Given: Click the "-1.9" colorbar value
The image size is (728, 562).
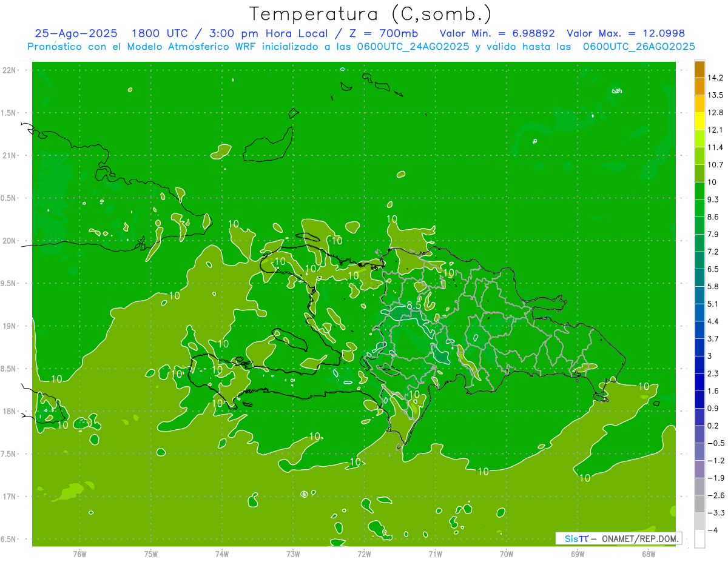Looking at the screenshot, I should pyautogui.click(x=715, y=478).
